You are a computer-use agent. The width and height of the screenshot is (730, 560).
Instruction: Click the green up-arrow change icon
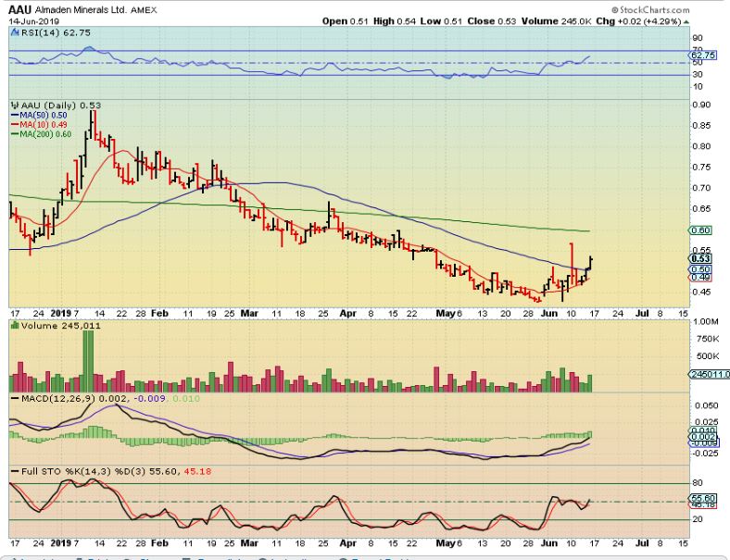(x=686, y=22)
